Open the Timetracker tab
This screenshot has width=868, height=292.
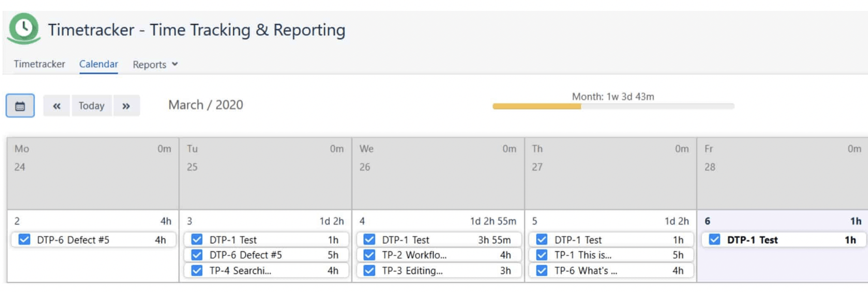tap(39, 64)
